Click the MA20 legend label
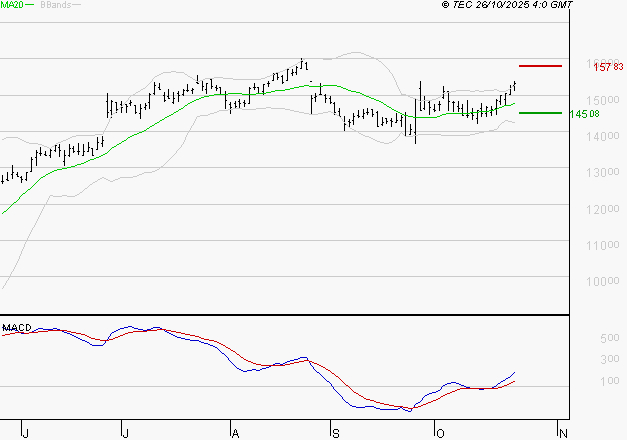Screen dimensions: 627x440 12,5
